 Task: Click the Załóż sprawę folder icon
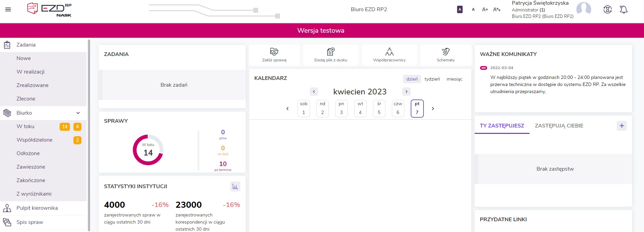coord(274,52)
